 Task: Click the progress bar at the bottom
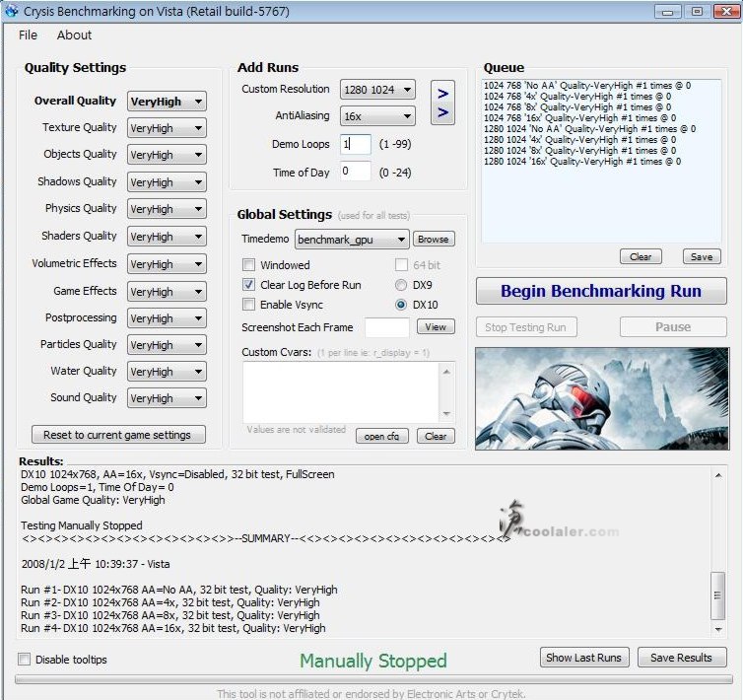(373, 679)
